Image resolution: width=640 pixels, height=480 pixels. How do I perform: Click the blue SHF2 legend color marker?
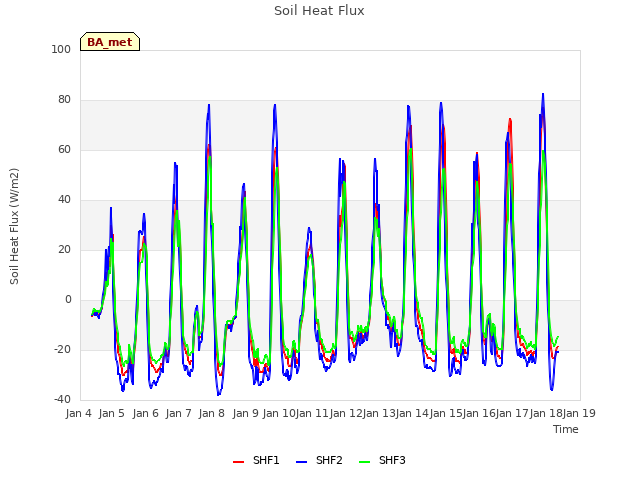301,462
